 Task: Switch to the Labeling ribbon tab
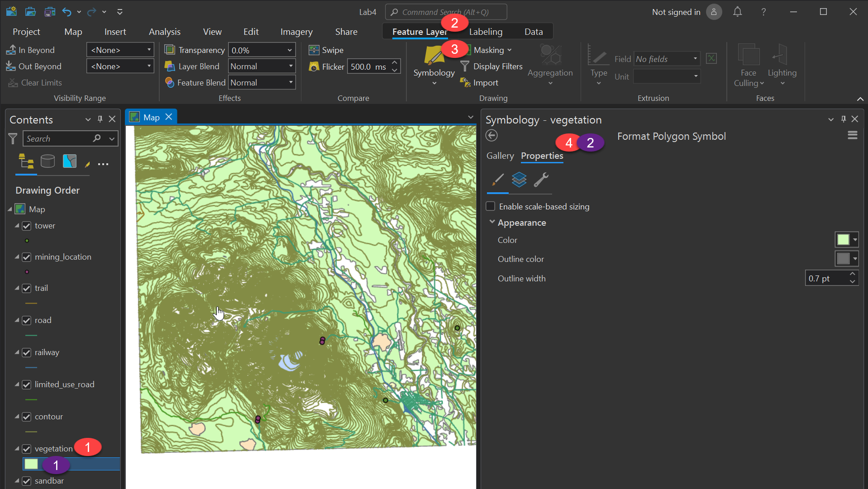pyautogui.click(x=485, y=32)
